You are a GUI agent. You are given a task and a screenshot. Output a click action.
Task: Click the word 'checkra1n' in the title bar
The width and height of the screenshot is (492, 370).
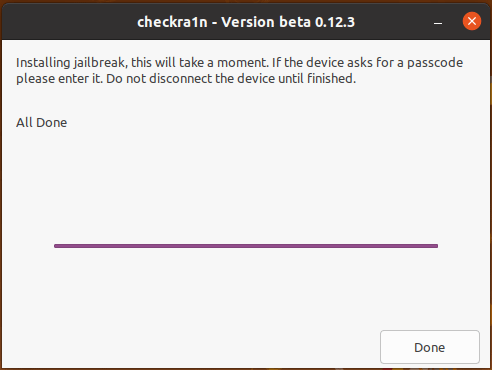point(172,22)
